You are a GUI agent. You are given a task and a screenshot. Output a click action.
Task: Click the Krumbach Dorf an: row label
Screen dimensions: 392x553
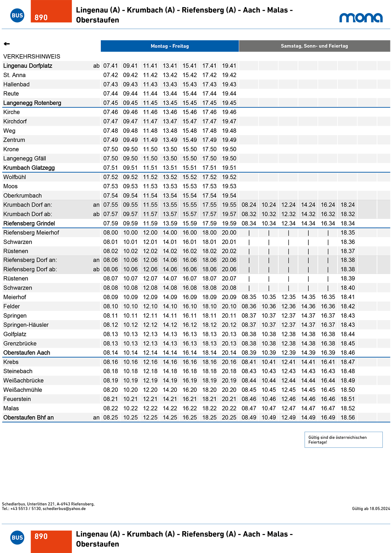click(x=28, y=205)
